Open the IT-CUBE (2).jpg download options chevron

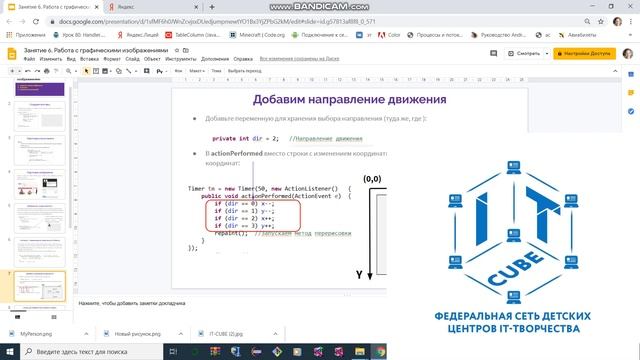[276, 334]
